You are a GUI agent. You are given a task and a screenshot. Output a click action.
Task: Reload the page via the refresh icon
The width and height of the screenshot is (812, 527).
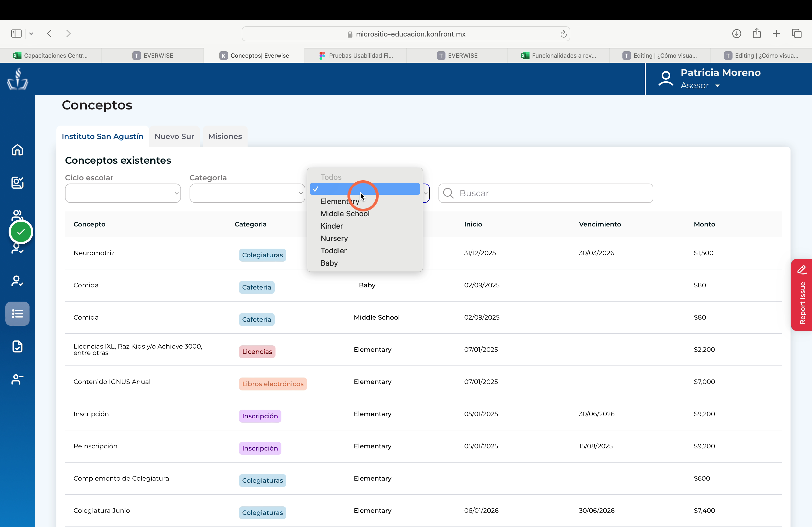tap(563, 34)
